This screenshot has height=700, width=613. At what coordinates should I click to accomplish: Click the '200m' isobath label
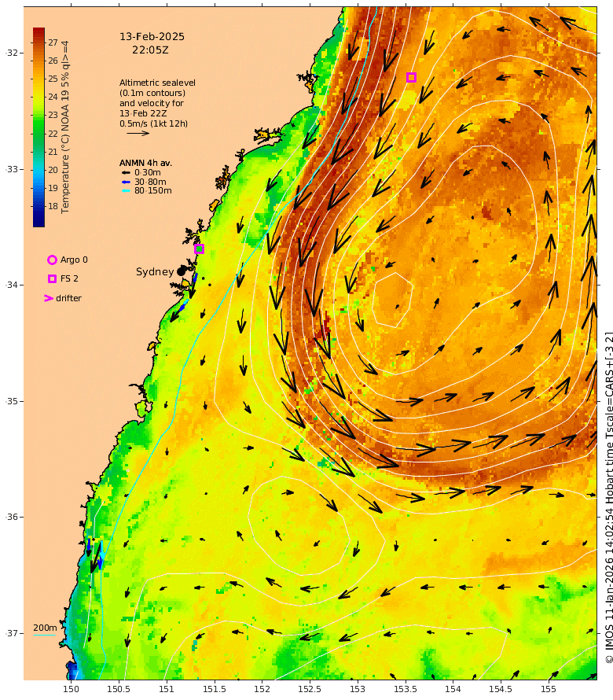click(x=45, y=628)
